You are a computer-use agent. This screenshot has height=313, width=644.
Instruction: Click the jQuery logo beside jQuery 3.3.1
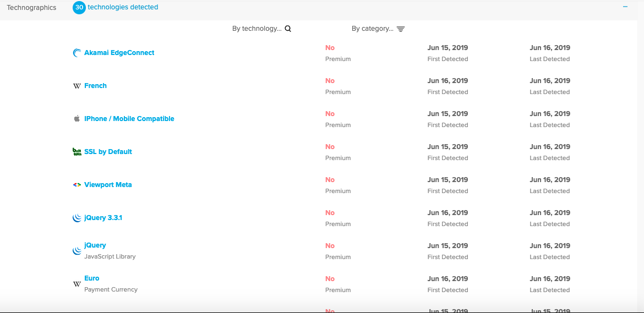[x=77, y=218]
